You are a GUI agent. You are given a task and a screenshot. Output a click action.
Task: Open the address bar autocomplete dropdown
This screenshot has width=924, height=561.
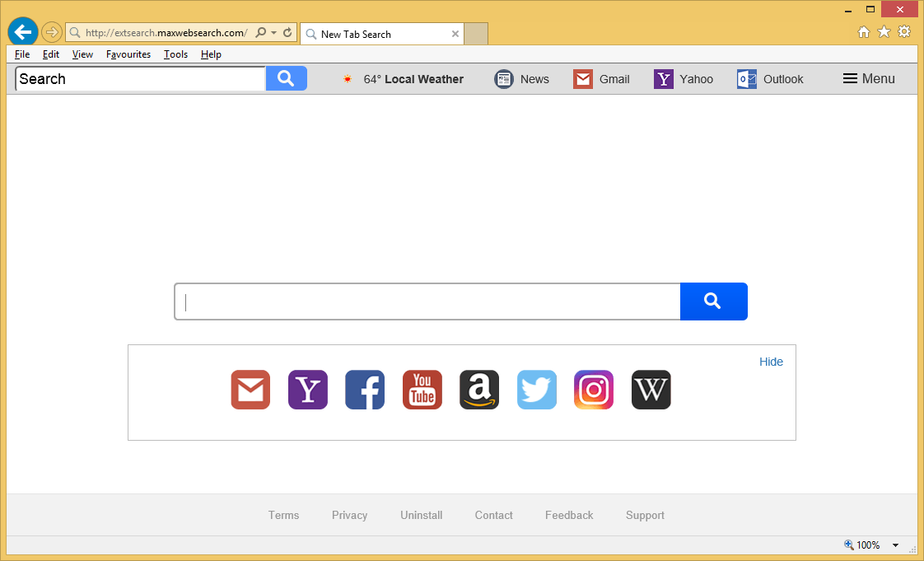274,33
